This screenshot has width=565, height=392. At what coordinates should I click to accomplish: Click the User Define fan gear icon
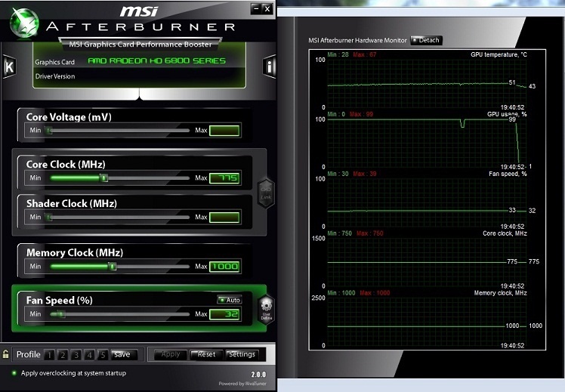click(267, 310)
